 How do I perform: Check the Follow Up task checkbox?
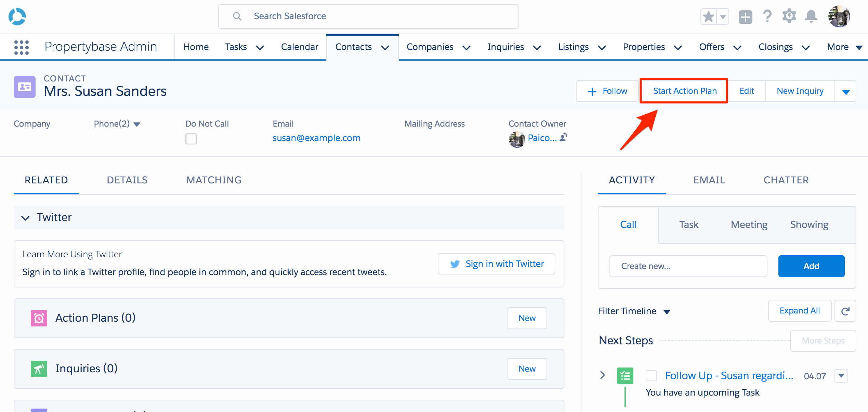point(651,376)
